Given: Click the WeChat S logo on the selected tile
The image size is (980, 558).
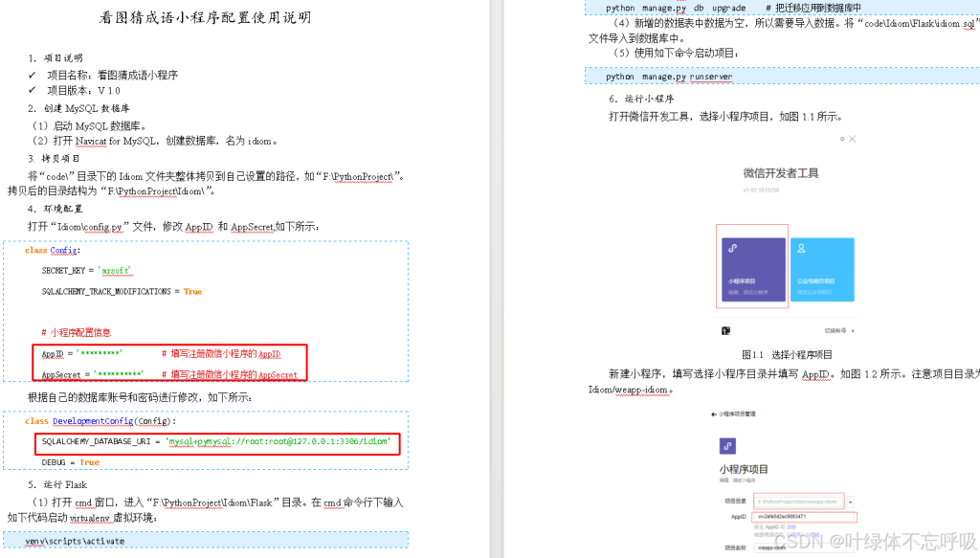Looking at the screenshot, I should (x=732, y=247).
